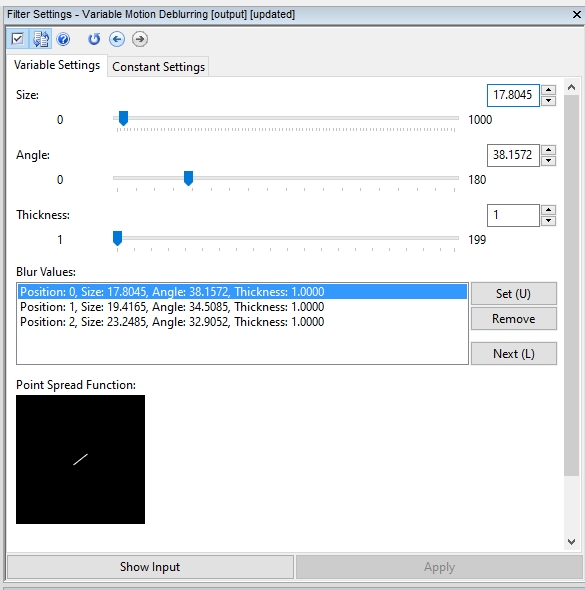
Task: Click the Size value input field
Action: [x=513, y=95]
